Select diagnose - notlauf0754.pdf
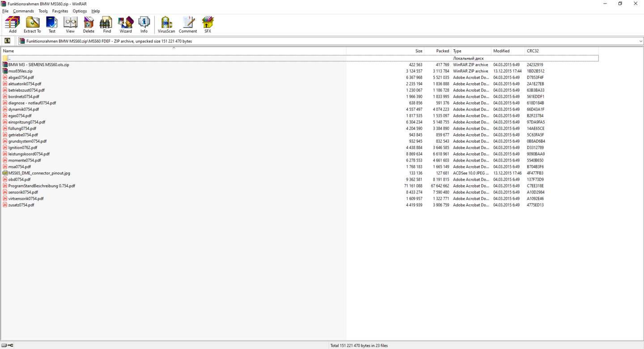This screenshot has width=644, height=349. (32, 103)
